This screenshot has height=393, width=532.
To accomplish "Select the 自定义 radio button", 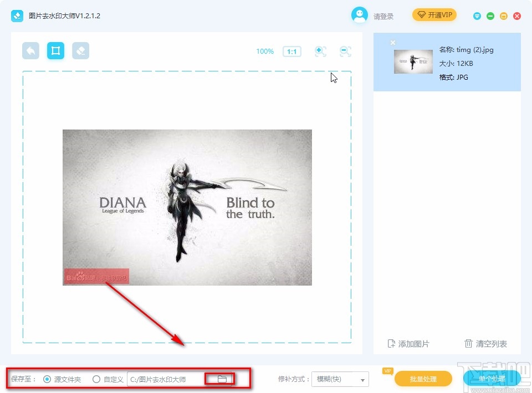I will click(x=96, y=379).
